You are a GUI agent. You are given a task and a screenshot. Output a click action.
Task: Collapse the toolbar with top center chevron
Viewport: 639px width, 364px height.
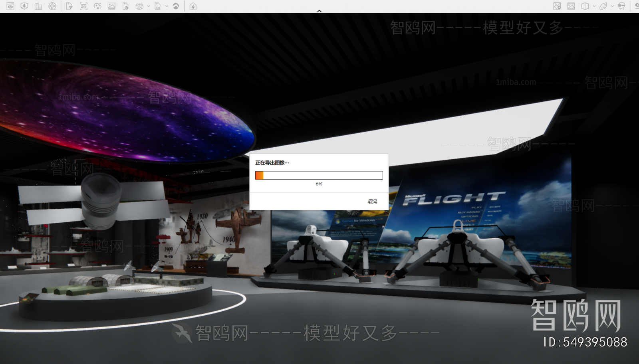click(319, 11)
